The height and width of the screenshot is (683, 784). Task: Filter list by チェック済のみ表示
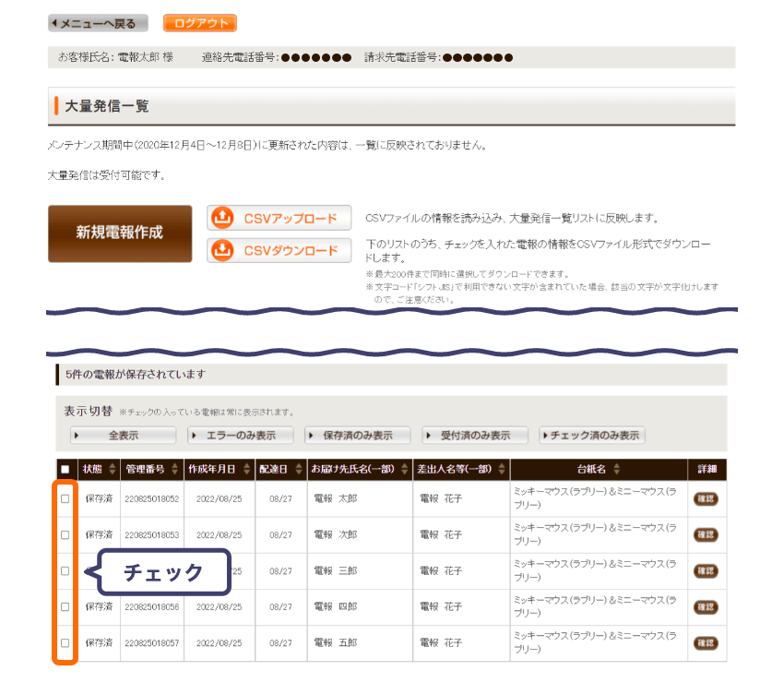[x=592, y=436]
